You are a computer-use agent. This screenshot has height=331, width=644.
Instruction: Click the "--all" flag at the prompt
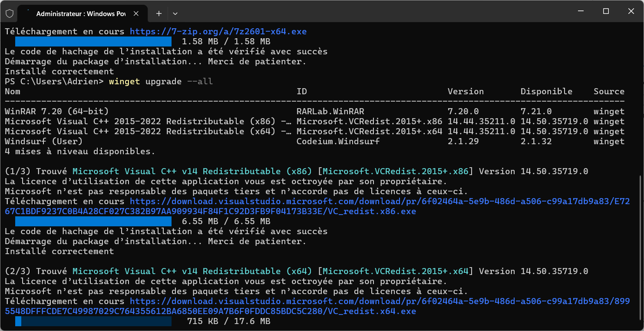[x=200, y=82]
